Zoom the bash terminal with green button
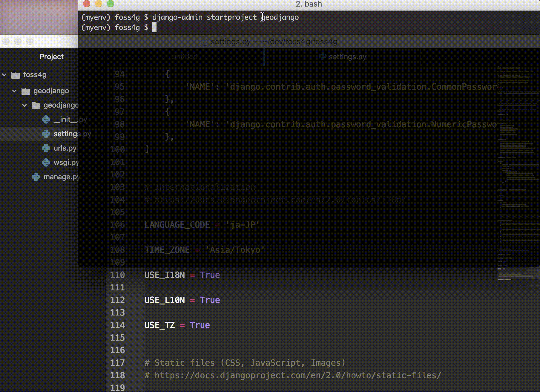Screen dimensions: 540x392 [x=111, y=4]
